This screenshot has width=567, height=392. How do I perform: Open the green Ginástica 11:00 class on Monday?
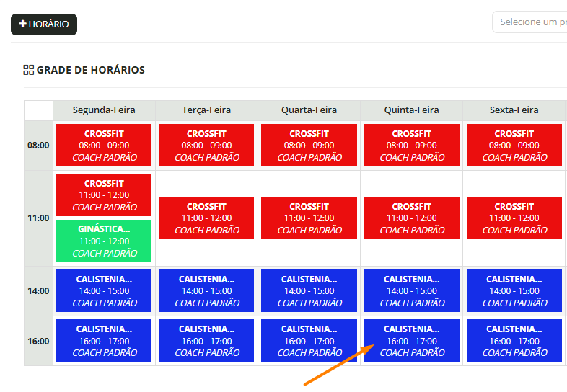coord(104,241)
